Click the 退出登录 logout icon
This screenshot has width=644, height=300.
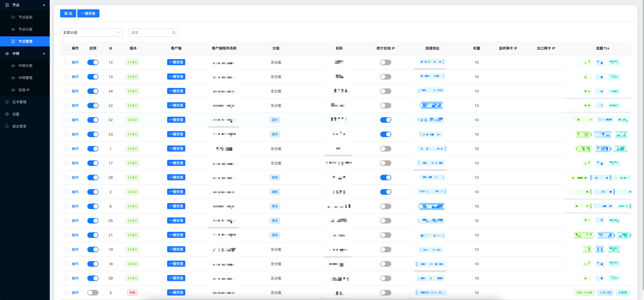click(7, 126)
